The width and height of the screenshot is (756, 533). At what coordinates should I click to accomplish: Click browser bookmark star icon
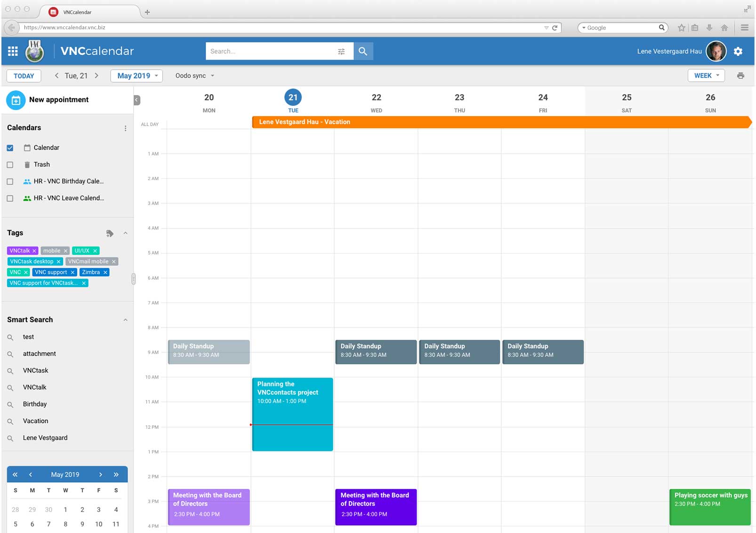(x=681, y=28)
